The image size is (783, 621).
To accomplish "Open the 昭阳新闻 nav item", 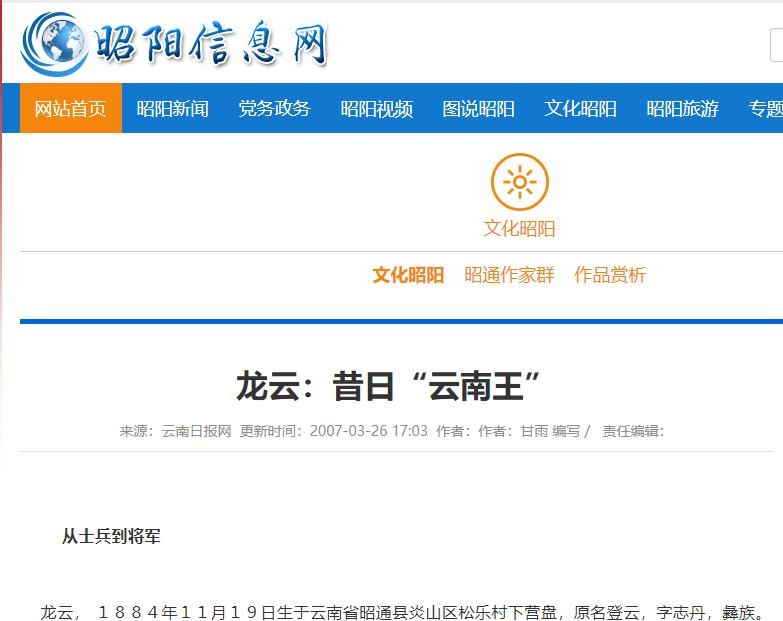I will coord(172,108).
